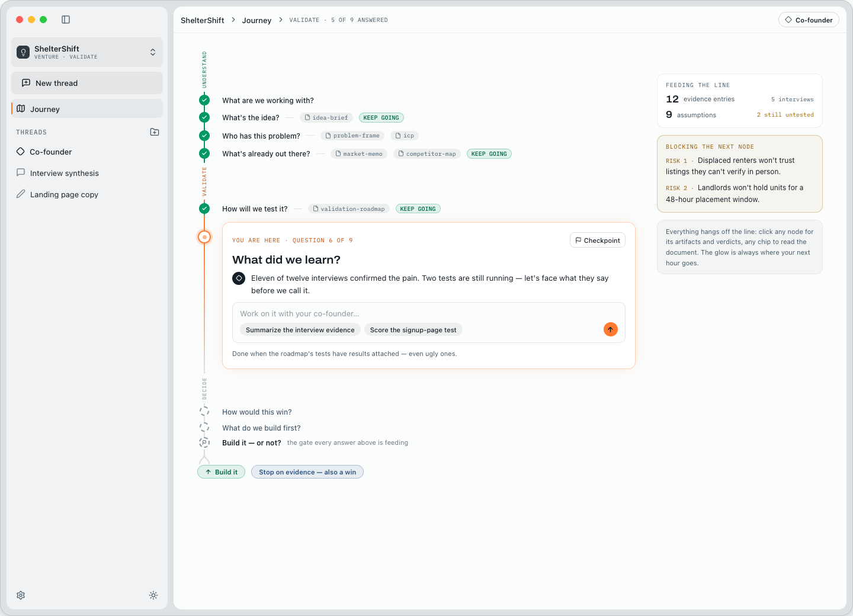Image resolution: width=853 pixels, height=616 pixels.
Task: Open the ShelterShift venture switcher
Action: (x=87, y=52)
